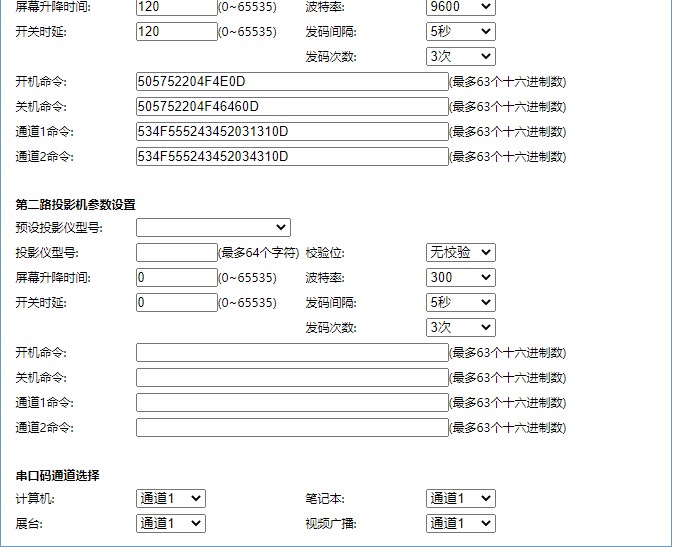
Task: Focus the empty 关机命令 field for second projector
Action: pyautogui.click(x=292, y=377)
